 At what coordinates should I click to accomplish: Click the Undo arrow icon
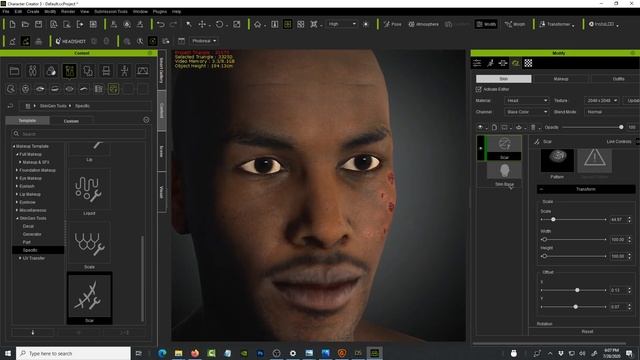[160, 24]
